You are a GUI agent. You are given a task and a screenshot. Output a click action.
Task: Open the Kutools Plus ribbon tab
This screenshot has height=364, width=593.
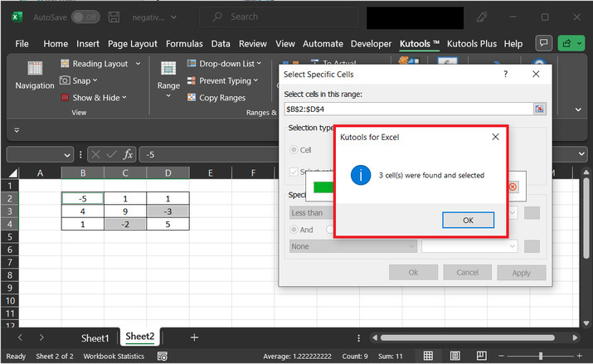(x=473, y=43)
